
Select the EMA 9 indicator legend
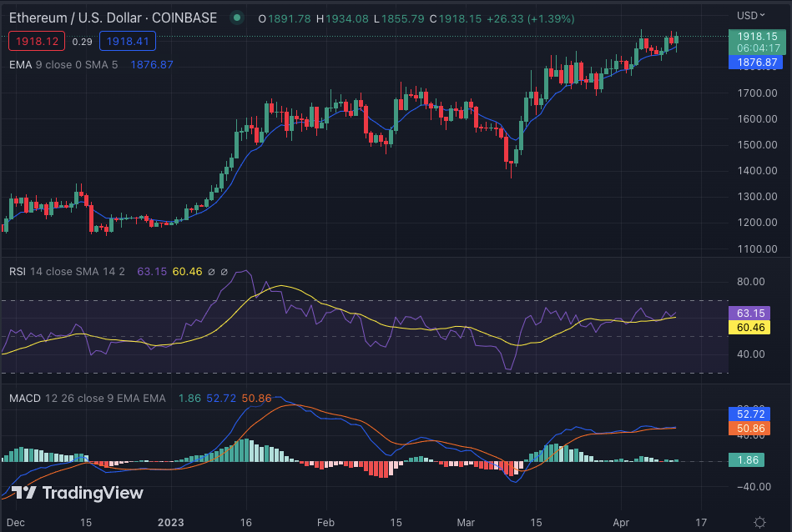[65, 64]
